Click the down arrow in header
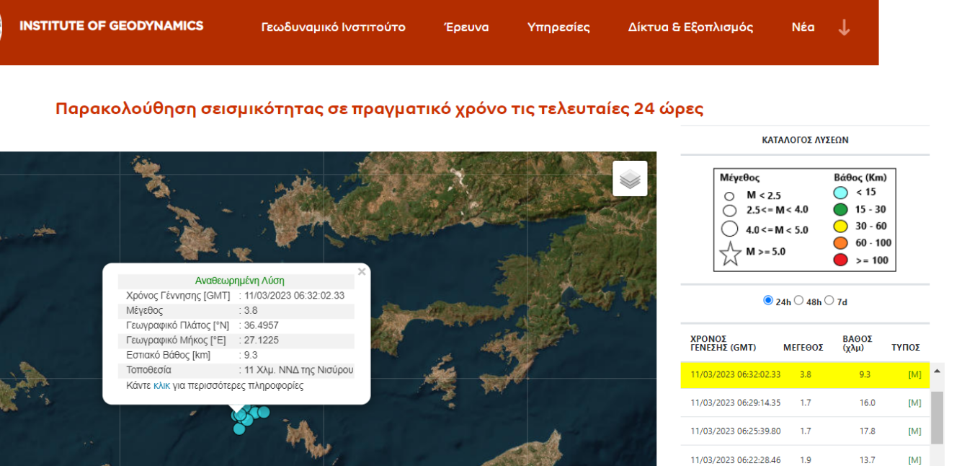 pyautogui.click(x=844, y=27)
